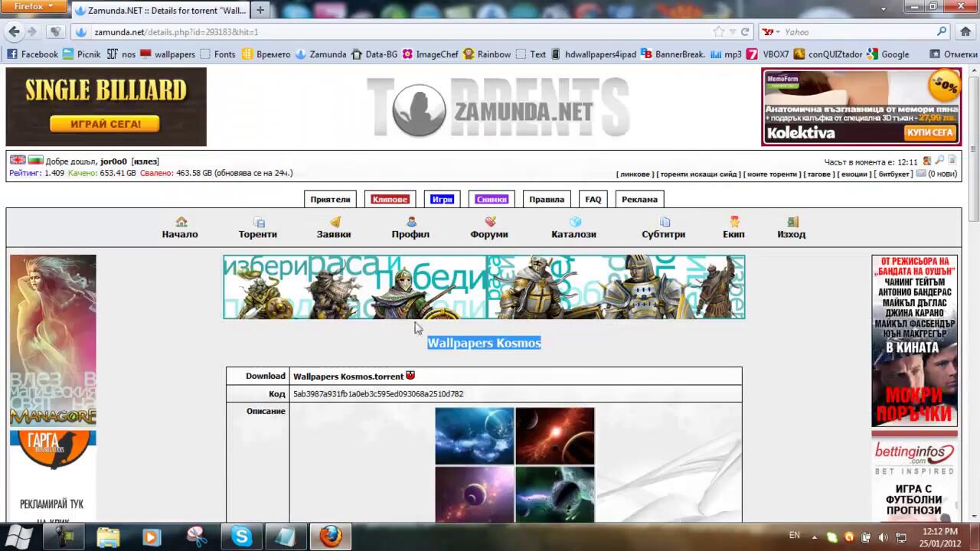Expand the Yahoo search engine dropdown
The width and height of the screenshot is (980, 551).
point(772,32)
